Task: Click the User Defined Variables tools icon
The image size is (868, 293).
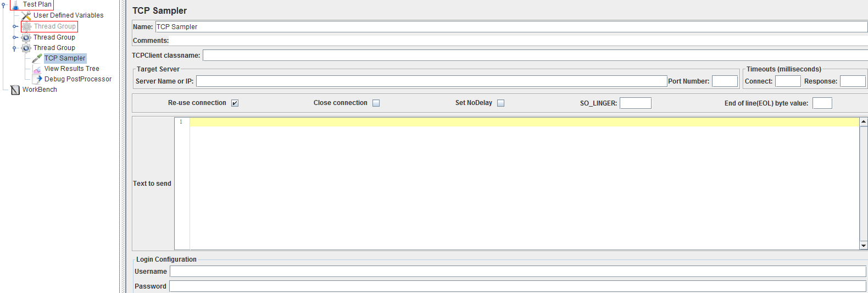Action: (26, 15)
